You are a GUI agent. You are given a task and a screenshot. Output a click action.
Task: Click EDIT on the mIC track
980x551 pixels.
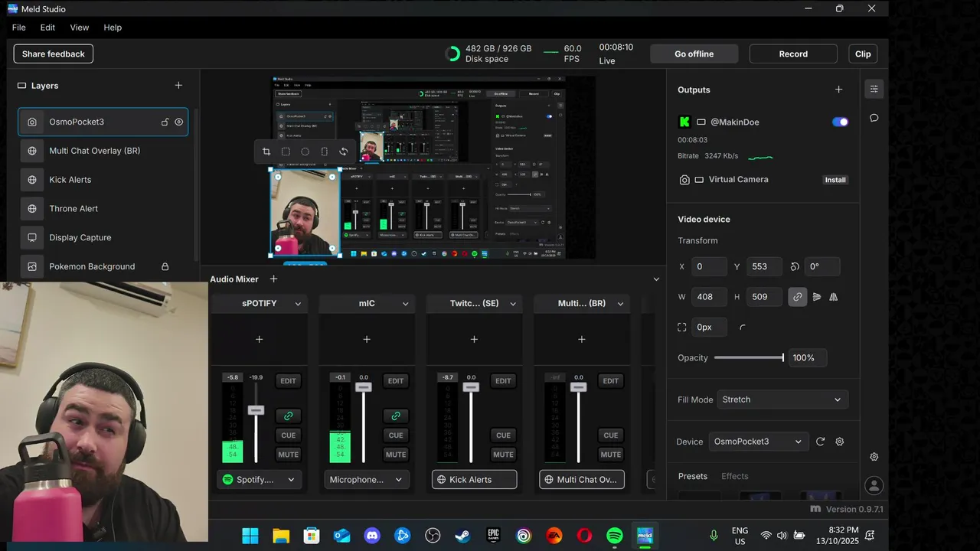pyautogui.click(x=396, y=381)
